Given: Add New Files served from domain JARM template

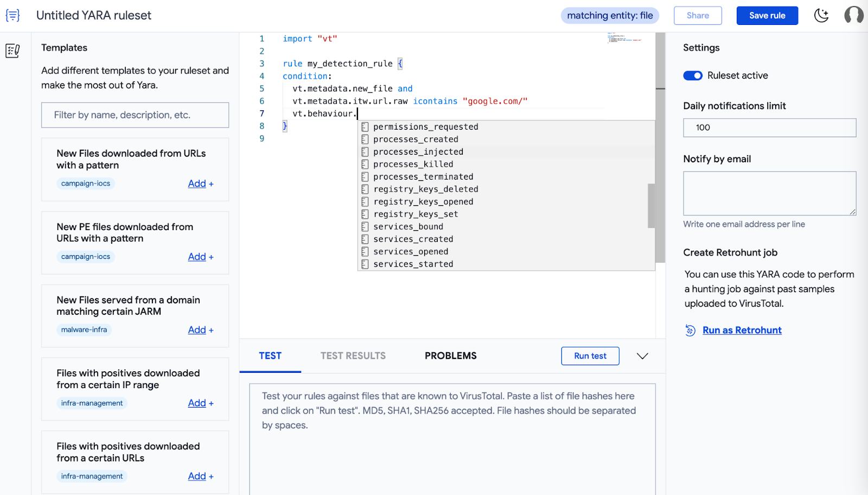Looking at the screenshot, I should point(200,330).
